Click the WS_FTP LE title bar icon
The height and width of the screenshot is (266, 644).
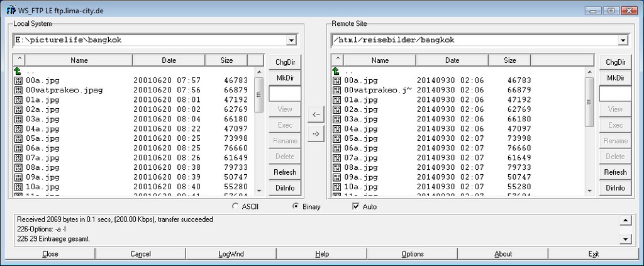coord(11,11)
